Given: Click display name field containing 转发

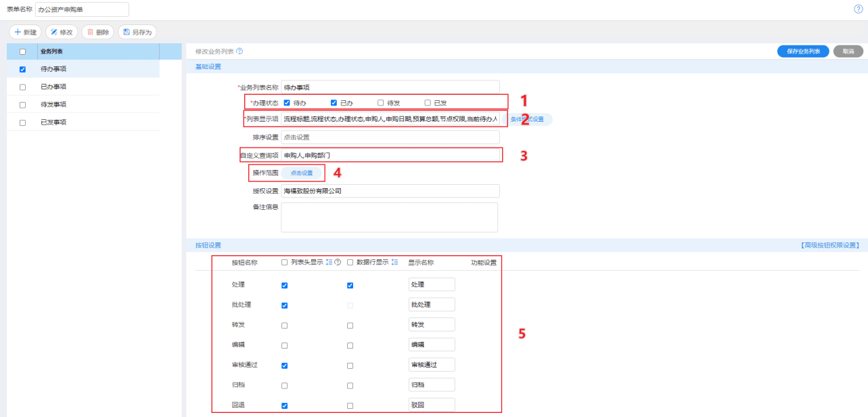Looking at the screenshot, I should click(x=432, y=325).
